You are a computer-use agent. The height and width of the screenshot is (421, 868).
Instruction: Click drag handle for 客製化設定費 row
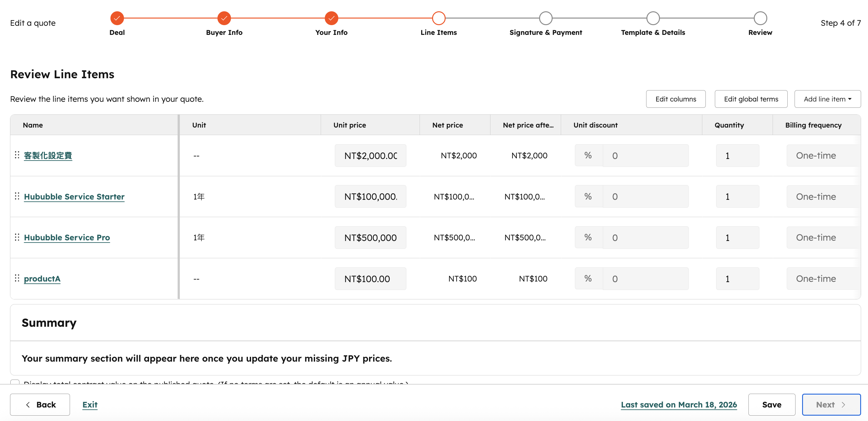(x=17, y=155)
